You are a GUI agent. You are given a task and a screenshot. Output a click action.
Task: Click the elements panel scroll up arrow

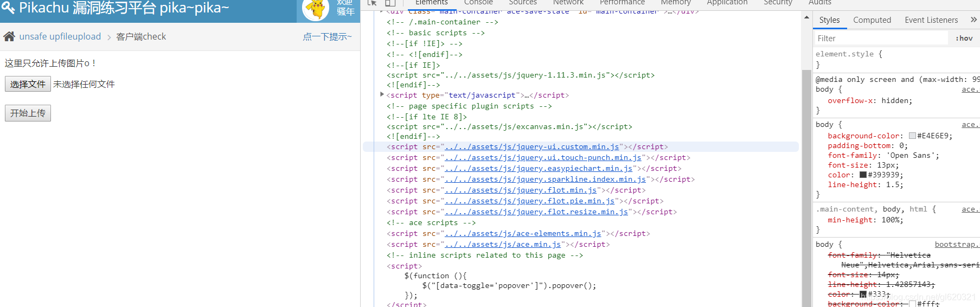tap(806, 17)
